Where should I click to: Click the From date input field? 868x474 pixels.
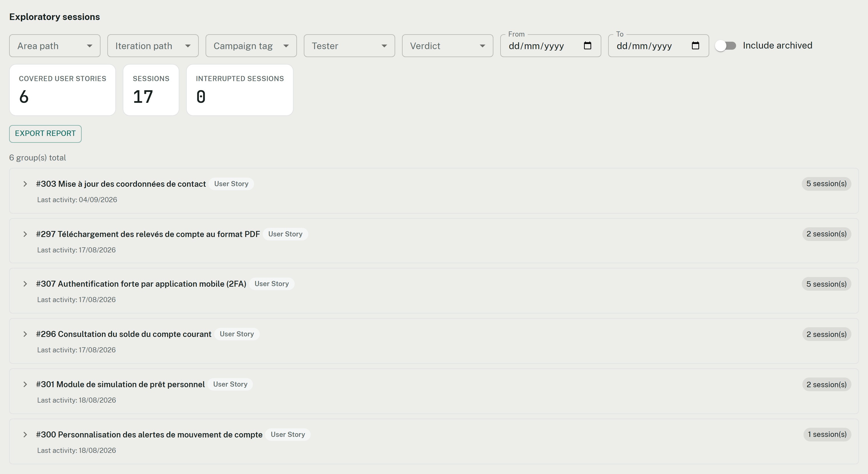pos(550,46)
